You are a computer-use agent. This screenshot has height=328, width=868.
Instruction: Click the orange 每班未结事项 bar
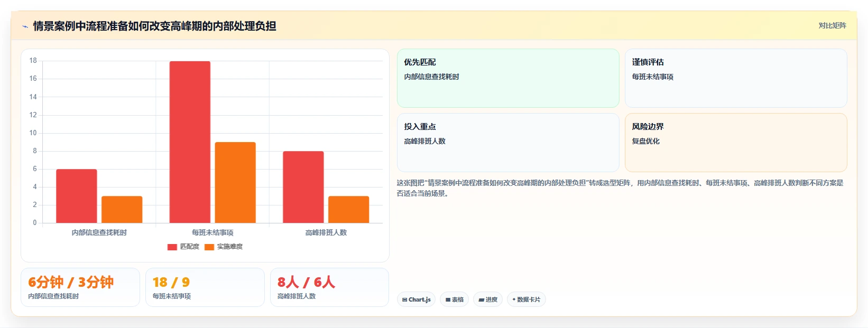click(x=235, y=182)
